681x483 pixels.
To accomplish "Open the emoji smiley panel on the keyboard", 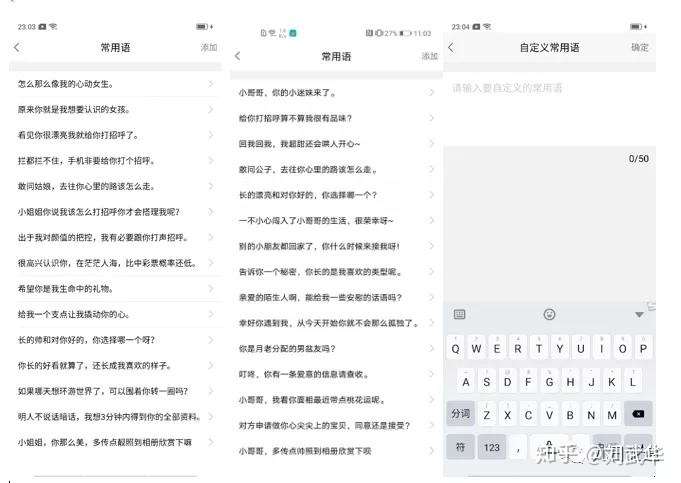I will (x=549, y=314).
